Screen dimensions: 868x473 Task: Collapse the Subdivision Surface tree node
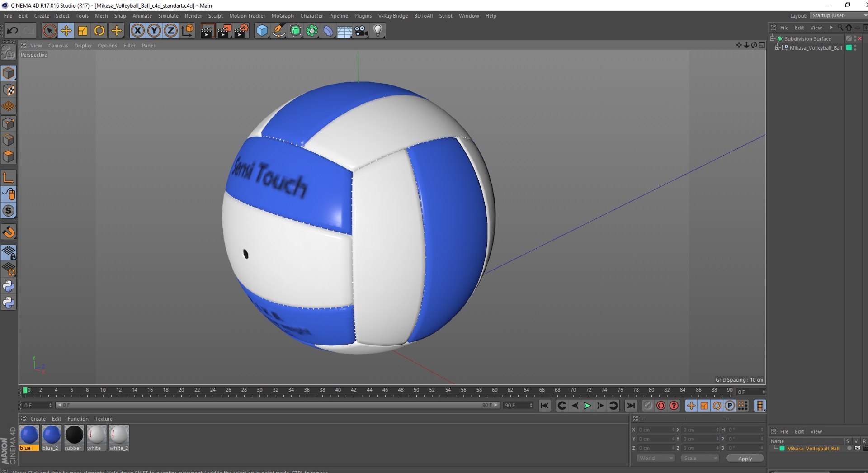click(773, 38)
